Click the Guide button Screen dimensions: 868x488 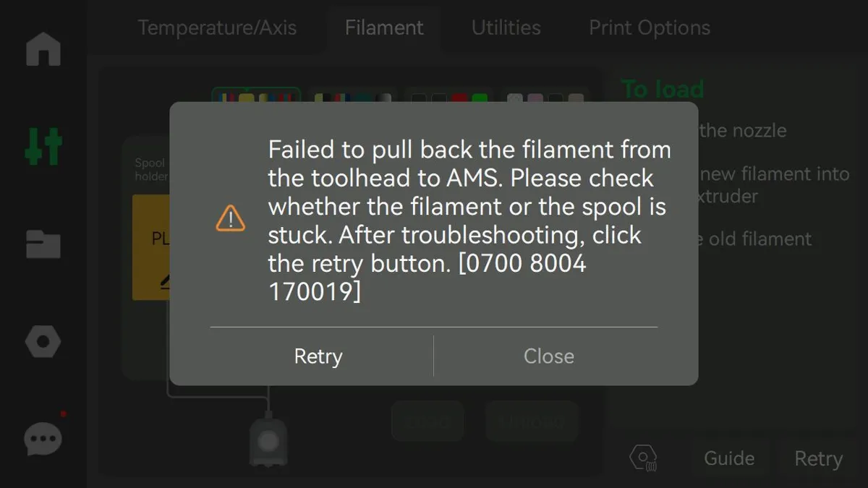(x=729, y=458)
